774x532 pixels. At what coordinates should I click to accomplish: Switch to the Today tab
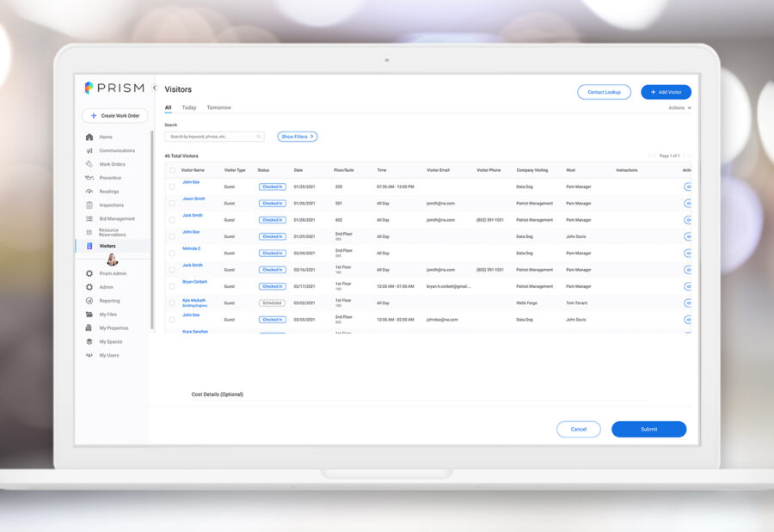[191, 107]
